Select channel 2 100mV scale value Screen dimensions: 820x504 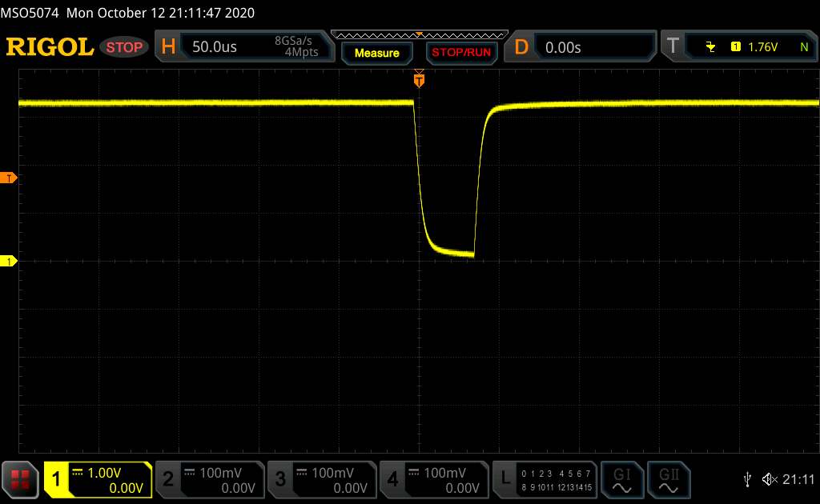click(221, 473)
